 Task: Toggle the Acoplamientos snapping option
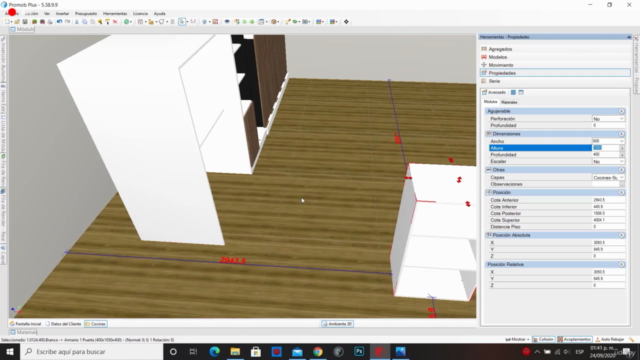coord(574,340)
